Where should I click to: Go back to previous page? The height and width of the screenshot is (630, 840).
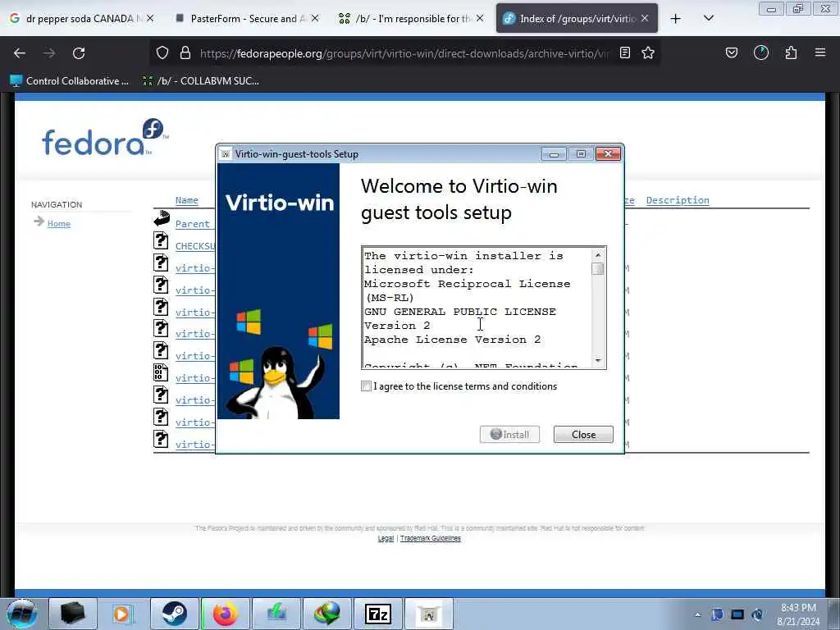(20, 53)
